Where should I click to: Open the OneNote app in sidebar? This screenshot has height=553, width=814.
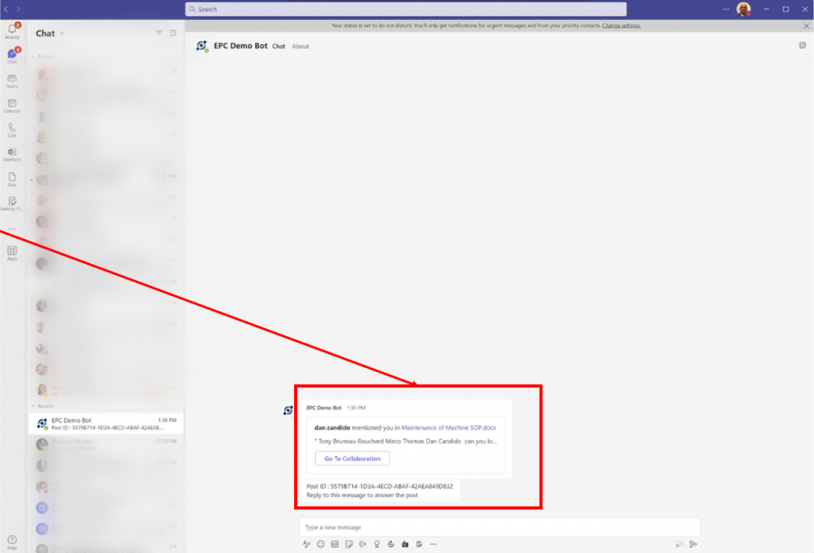pos(12,154)
